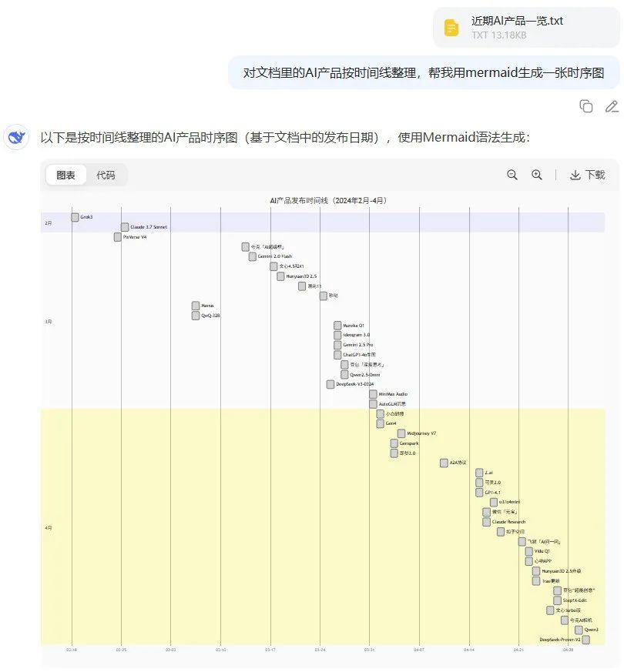Click the A2A协议 milestone marker
The width and height of the screenshot is (624, 672).
point(444,463)
